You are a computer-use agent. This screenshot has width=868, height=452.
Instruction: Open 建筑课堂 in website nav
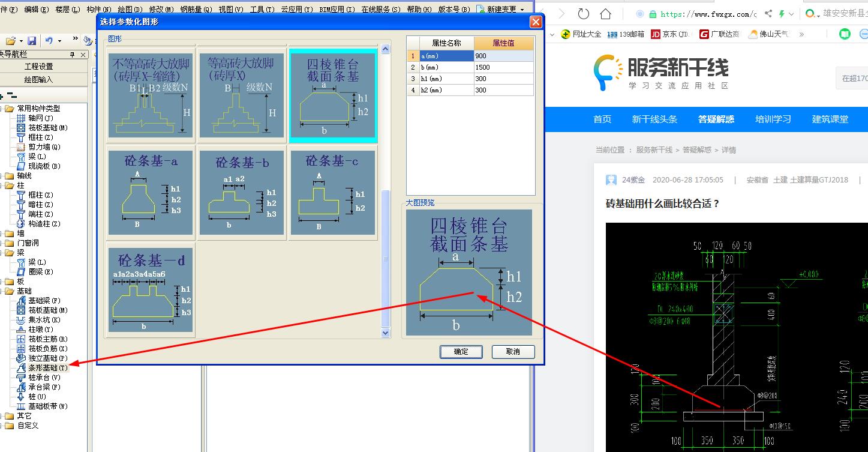[x=830, y=119]
